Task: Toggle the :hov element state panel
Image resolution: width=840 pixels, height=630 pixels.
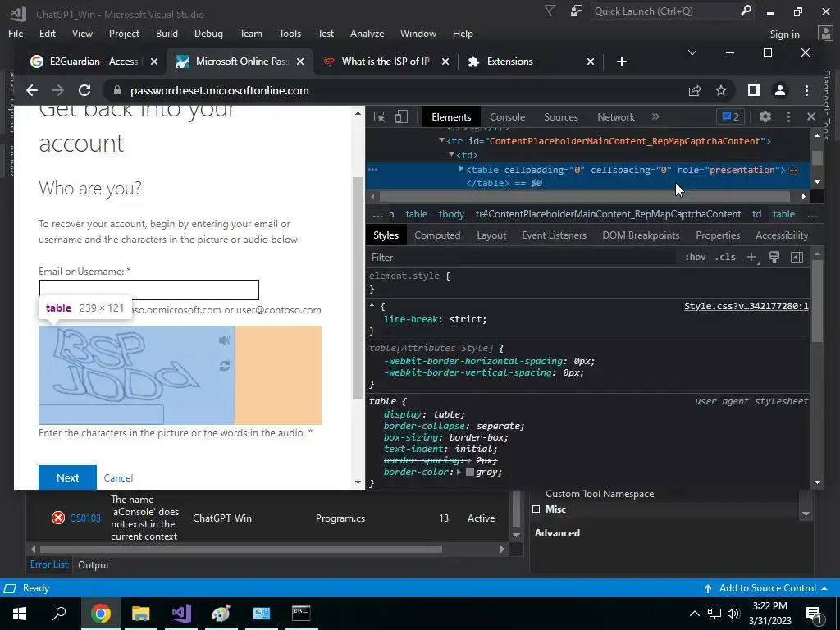Action: point(696,257)
